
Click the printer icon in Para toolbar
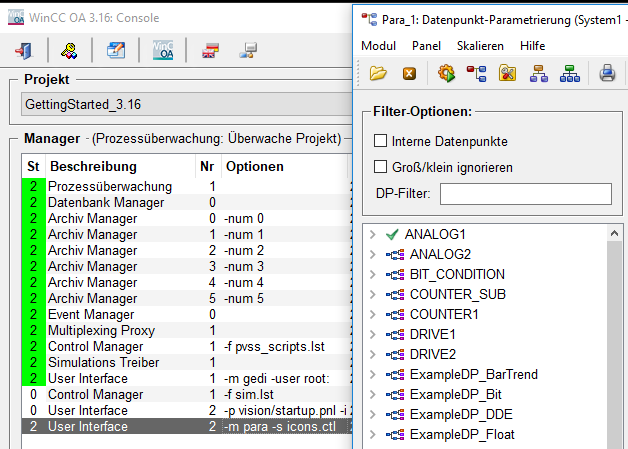click(x=606, y=72)
